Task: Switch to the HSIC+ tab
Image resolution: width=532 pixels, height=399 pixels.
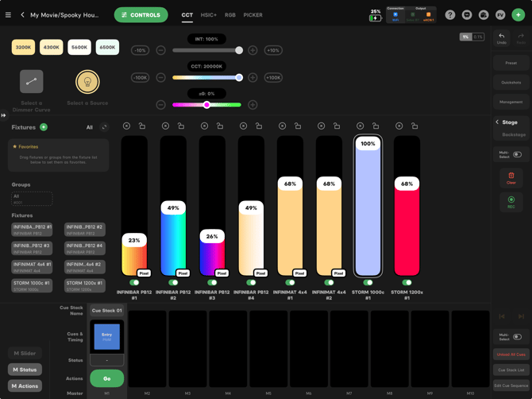Action: (x=208, y=15)
